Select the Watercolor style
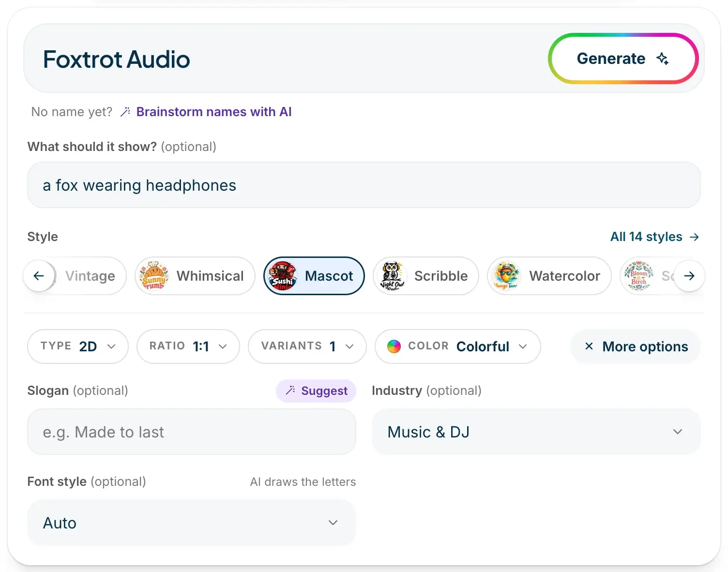The image size is (728, 572). [549, 276]
